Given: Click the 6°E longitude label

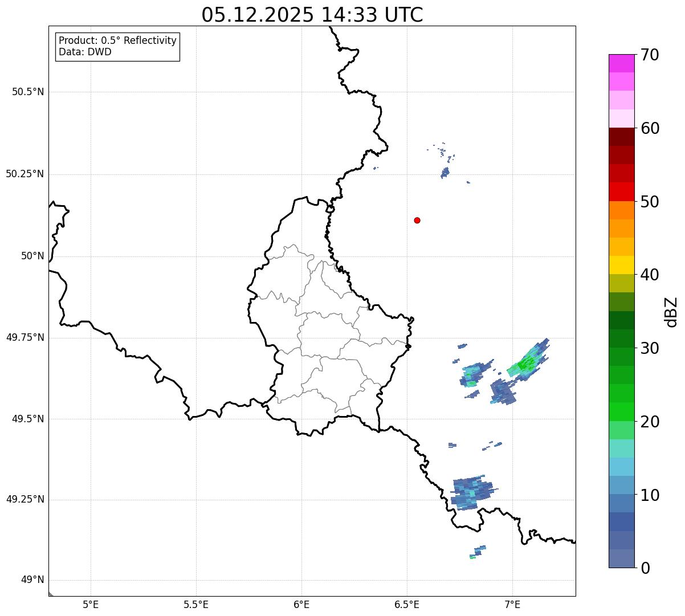Looking at the screenshot, I should pos(301,604).
